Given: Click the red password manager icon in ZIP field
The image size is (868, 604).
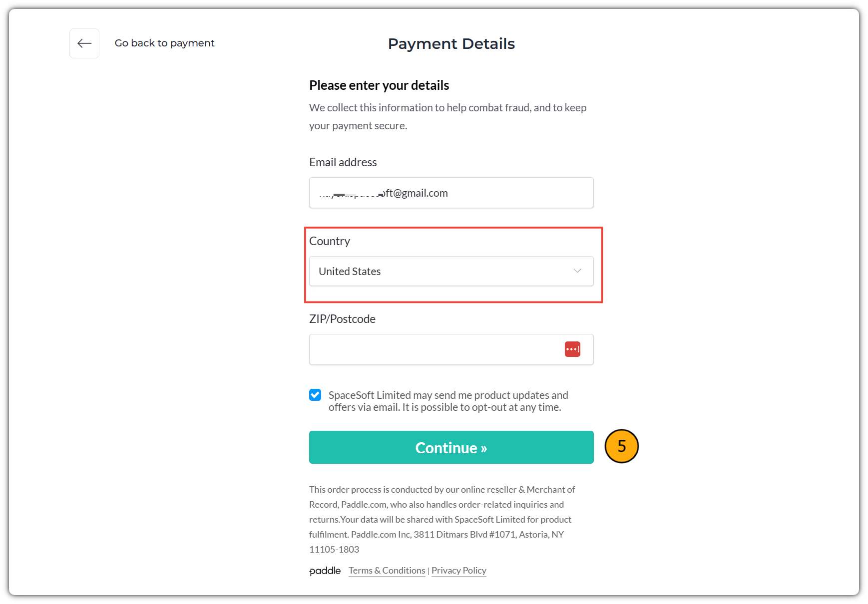Looking at the screenshot, I should coord(572,349).
